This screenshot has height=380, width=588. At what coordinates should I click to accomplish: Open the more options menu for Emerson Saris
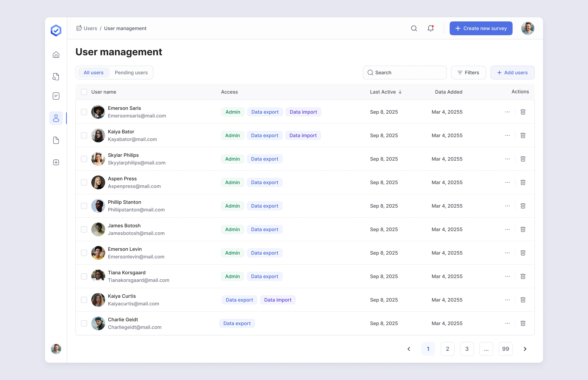(x=507, y=112)
